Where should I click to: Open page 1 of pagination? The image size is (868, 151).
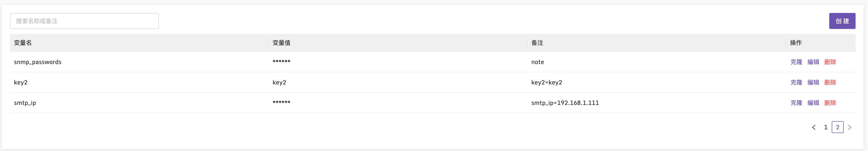coord(825,127)
